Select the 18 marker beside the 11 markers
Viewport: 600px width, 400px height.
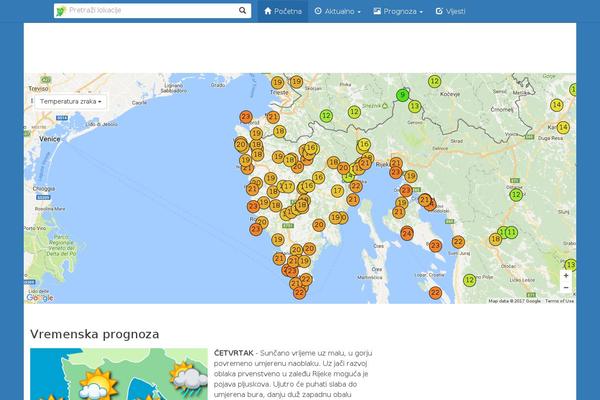(x=496, y=239)
